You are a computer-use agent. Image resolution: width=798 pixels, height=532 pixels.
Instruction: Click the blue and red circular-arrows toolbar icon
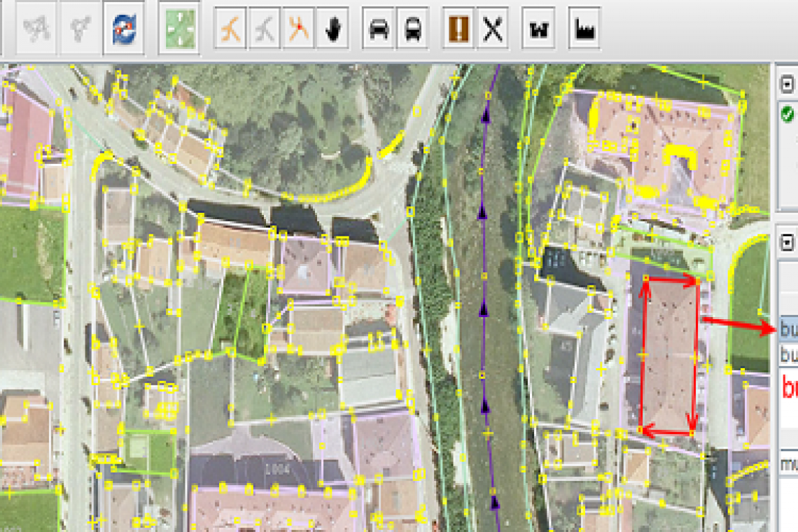point(124,28)
